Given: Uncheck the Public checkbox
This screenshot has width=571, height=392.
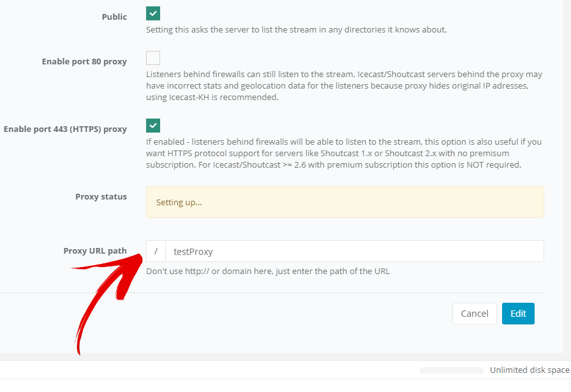Looking at the screenshot, I should [x=153, y=13].
